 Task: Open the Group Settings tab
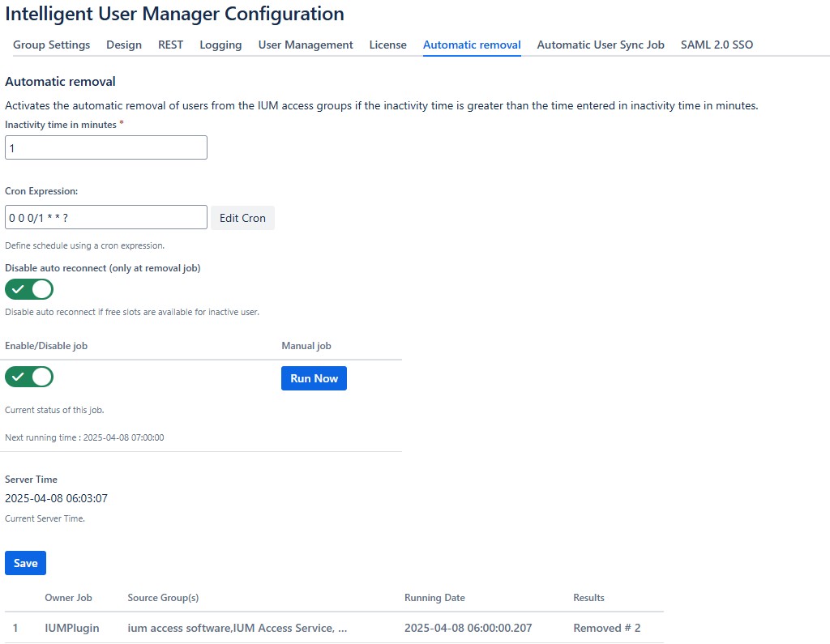pyautogui.click(x=51, y=45)
